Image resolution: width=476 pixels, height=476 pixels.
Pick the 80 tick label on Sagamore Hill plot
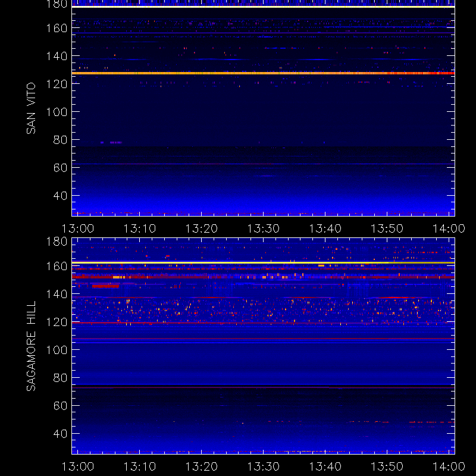tap(60, 378)
